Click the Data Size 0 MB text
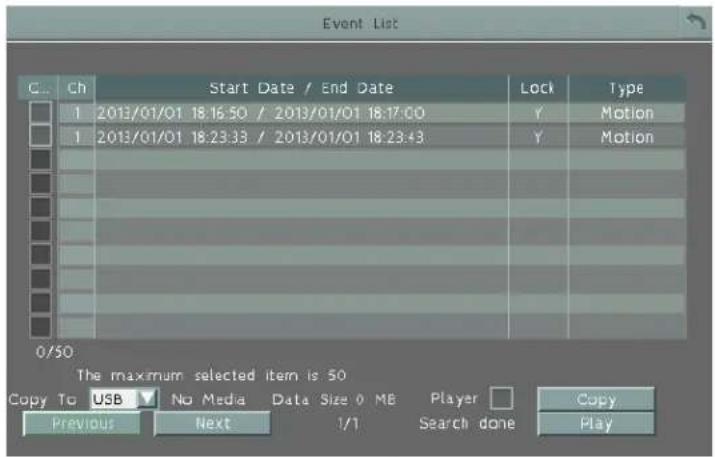Screen dimensions: 715x457 [x=333, y=400]
